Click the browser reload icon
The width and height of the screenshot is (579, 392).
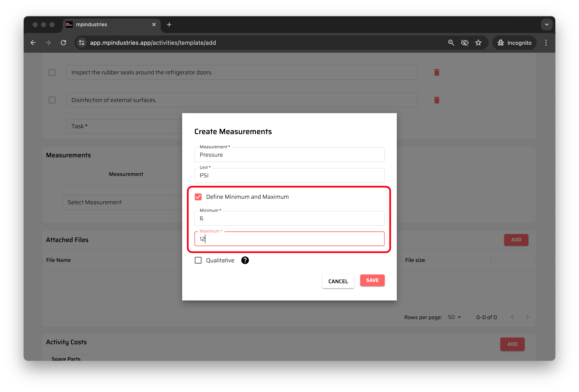(63, 43)
